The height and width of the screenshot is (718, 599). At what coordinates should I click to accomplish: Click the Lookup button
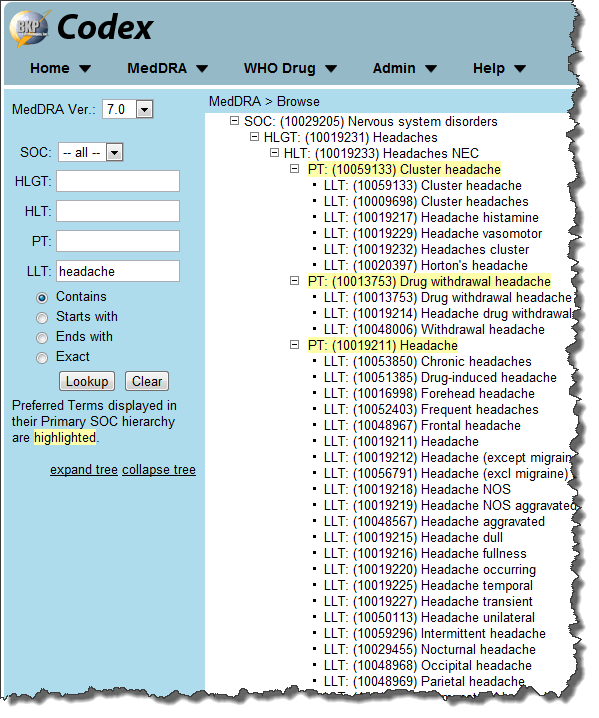pos(87,381)
